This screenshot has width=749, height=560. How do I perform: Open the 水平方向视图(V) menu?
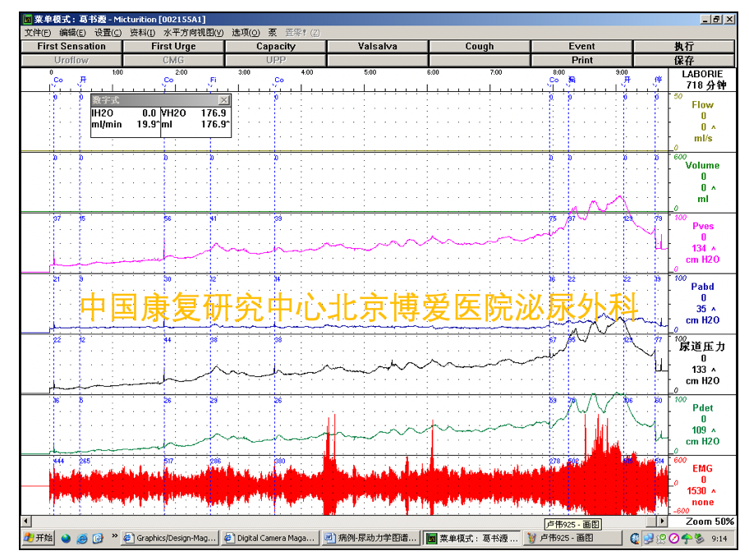tap(194, 33)
